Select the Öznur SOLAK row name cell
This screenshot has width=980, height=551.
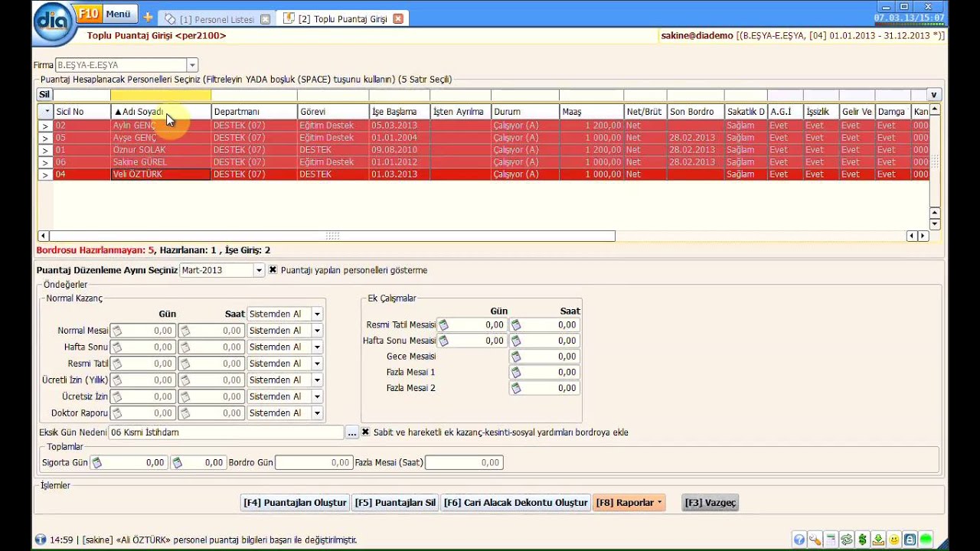[x=161, y=150]
